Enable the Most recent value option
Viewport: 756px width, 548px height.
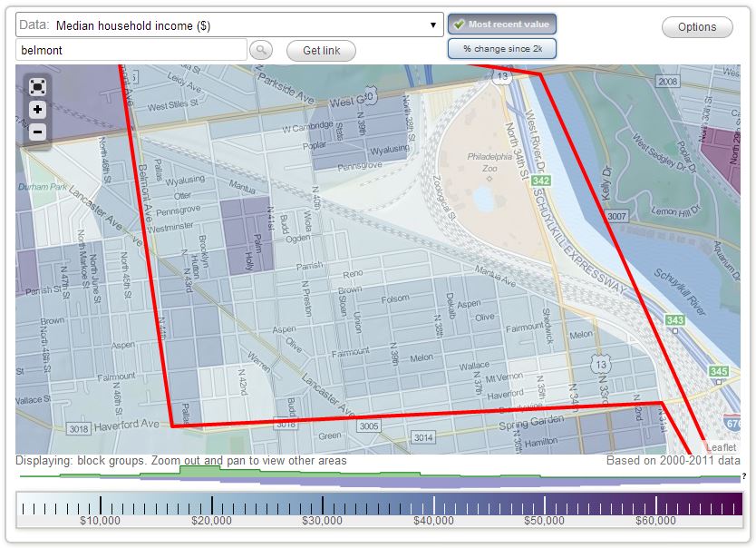[x=501, y=24]
